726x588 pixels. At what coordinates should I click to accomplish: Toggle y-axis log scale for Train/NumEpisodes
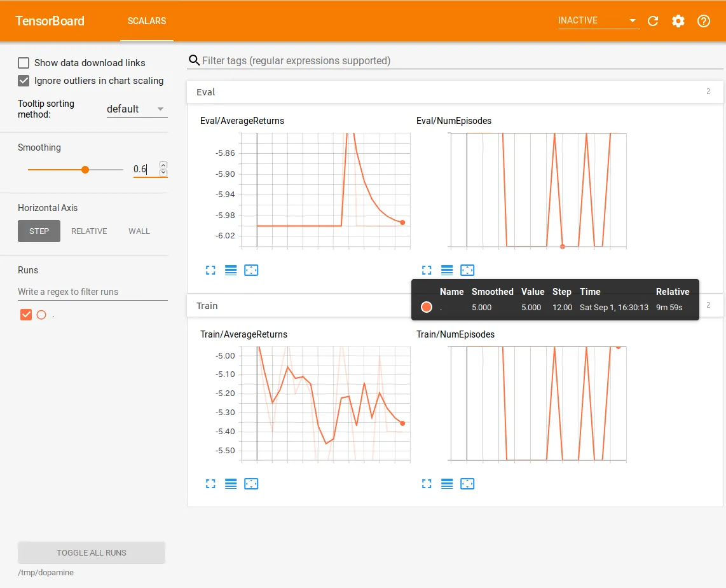[447, 484]
